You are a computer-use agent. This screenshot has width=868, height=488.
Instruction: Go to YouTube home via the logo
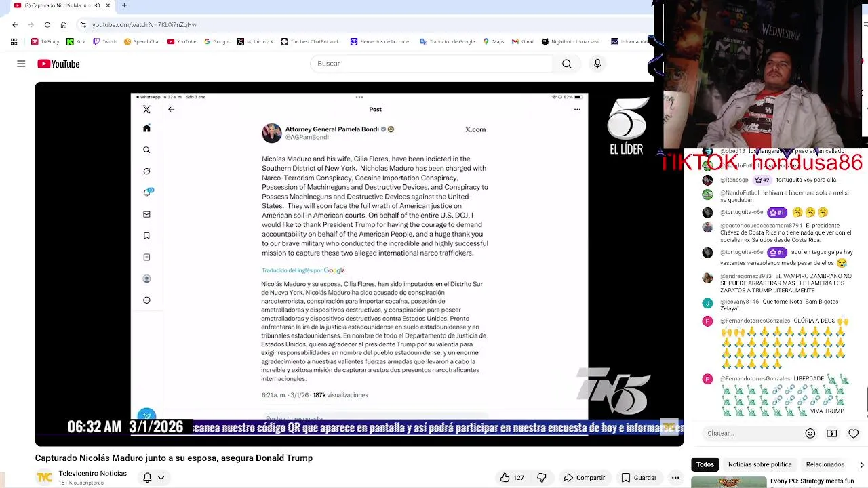[x=58, y=64]
